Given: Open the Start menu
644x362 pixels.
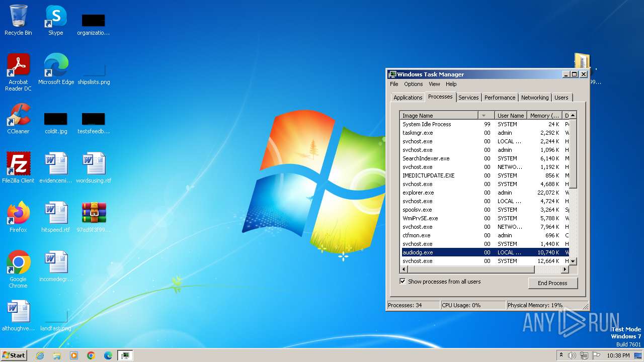Looking at the screenshot, I should [x=14, y=355].
